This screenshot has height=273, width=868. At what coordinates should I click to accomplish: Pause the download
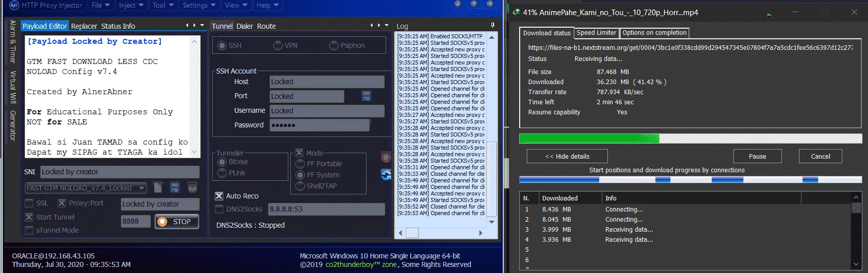coord(757,156)
